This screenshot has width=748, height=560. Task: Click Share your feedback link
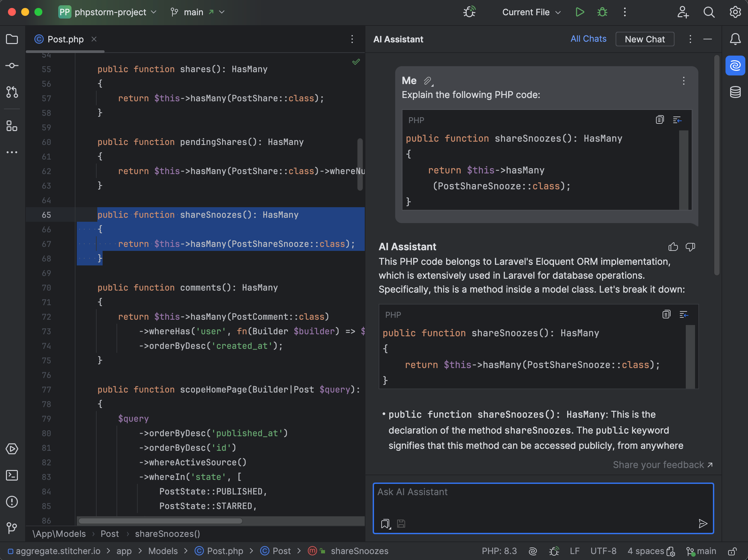pyautogui.click(x=662, y=465)
